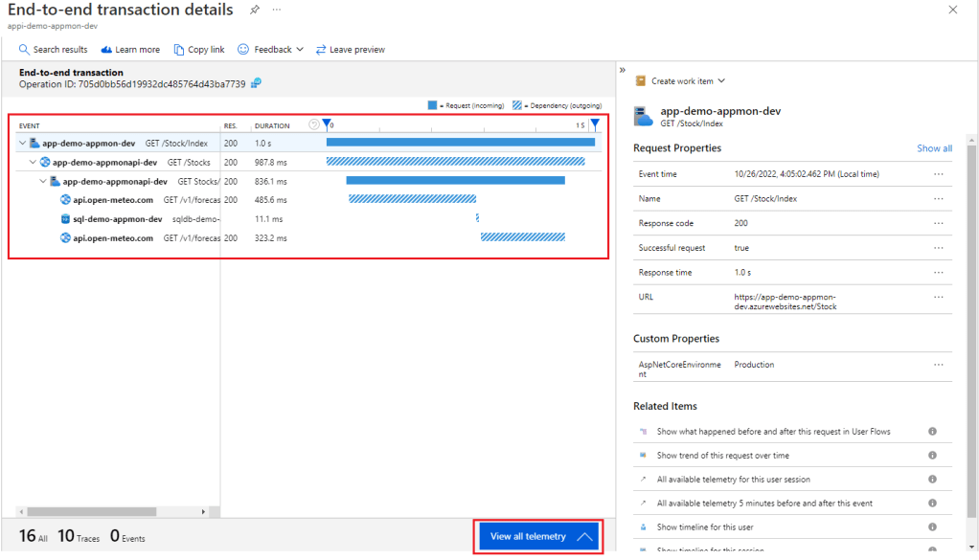
Task: Copy the Operation ID using the copy icon
Action: point(256,84)
